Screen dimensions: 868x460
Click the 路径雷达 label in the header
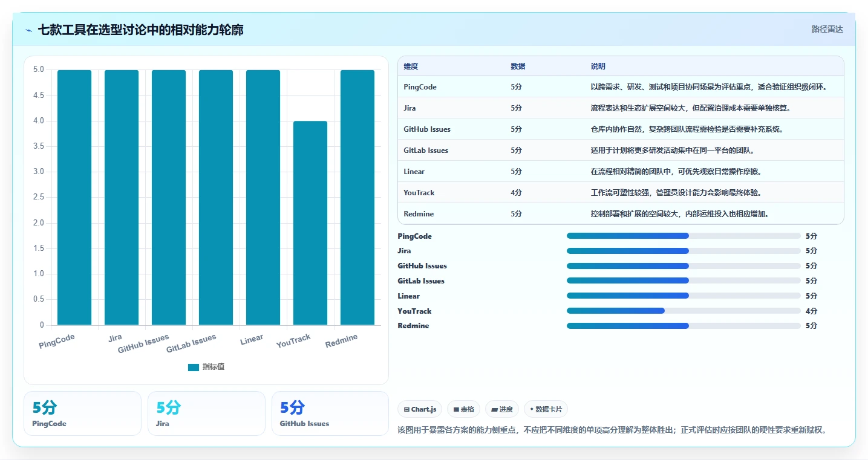point(827,29)
